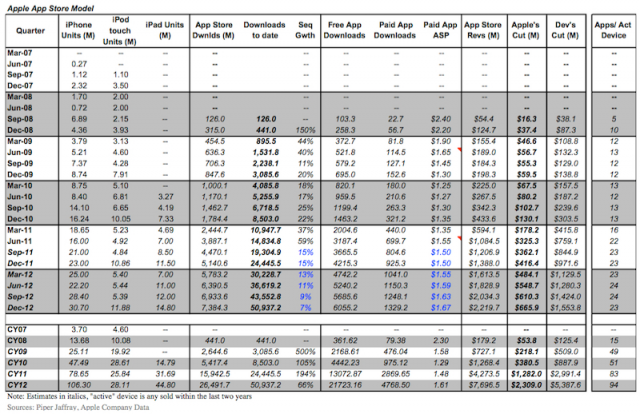This screenshot has width=640, height=414.
Task: Click iPad units '3.27' in Jun-10
Action: 165,197
